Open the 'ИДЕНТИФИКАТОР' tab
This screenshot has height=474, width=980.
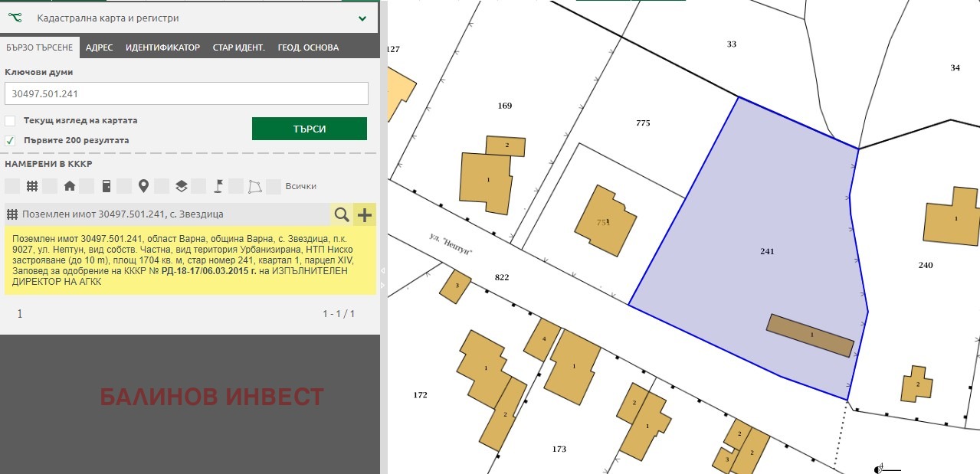pos(162,47)
